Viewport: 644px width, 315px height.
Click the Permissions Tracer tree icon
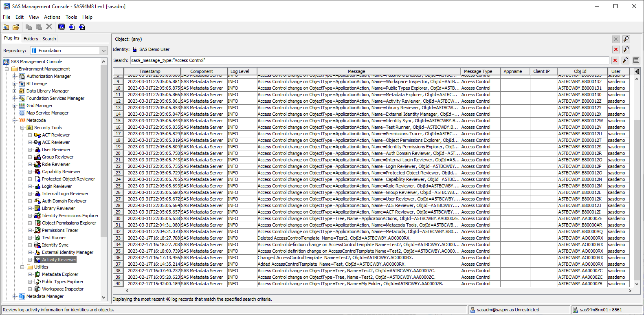coord(37,230)
